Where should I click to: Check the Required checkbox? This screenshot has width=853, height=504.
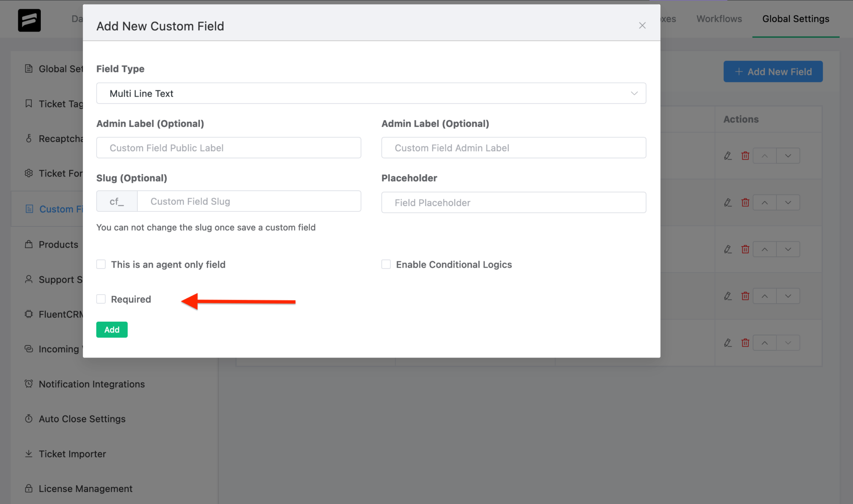101,299
